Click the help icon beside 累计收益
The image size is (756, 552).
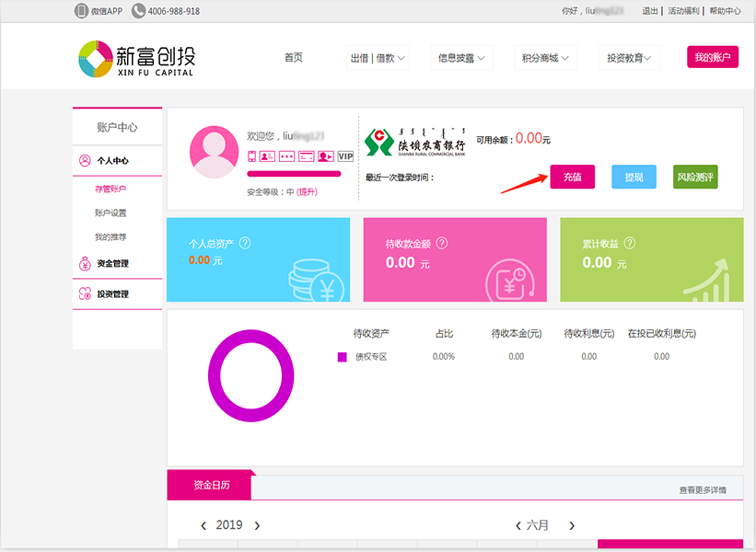point(630,243)
